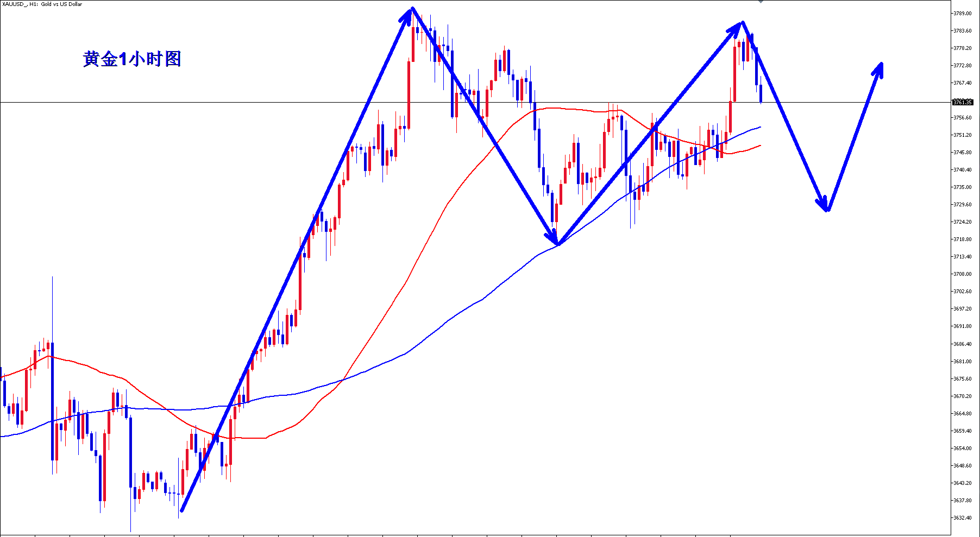
Task: Click the XAUUSD_, H1 chart title
Action: click(42, 4)
